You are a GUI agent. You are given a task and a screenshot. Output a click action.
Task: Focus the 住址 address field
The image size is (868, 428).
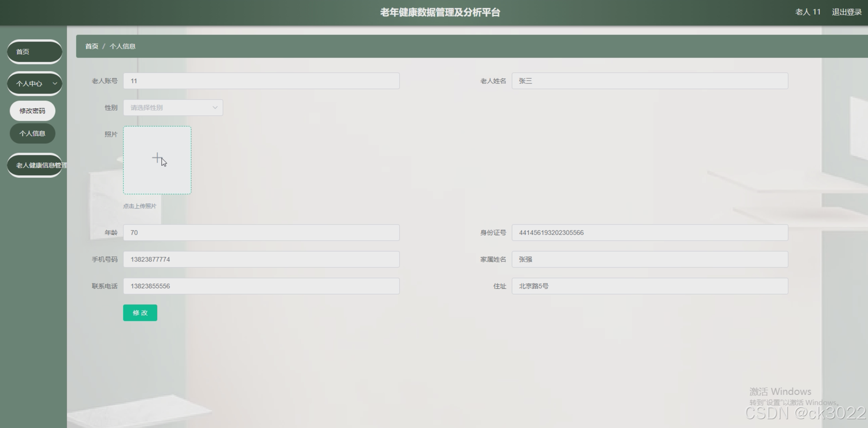[649, 286]
